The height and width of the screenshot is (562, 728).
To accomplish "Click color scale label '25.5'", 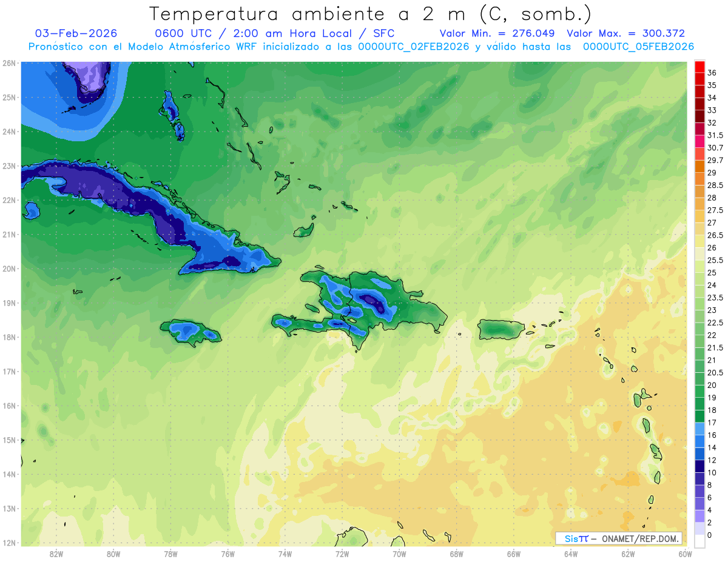I will coord(715,260).
